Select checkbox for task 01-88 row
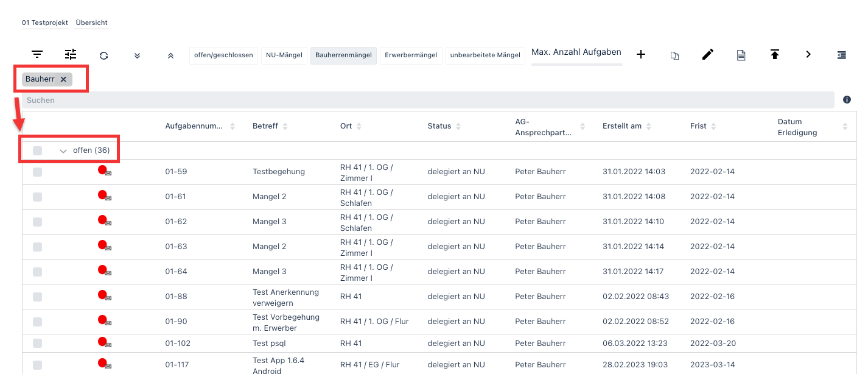The image size is (868, 374). pyautogui.click(x=38, y=297)
